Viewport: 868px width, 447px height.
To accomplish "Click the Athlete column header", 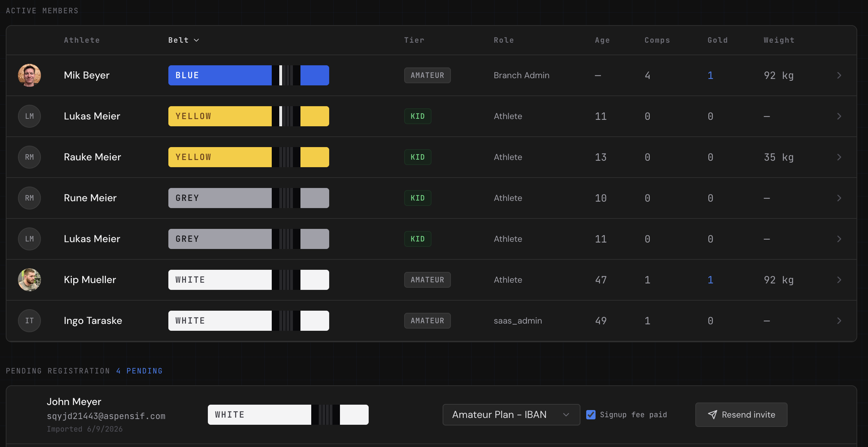I will [x=82, y=40].
